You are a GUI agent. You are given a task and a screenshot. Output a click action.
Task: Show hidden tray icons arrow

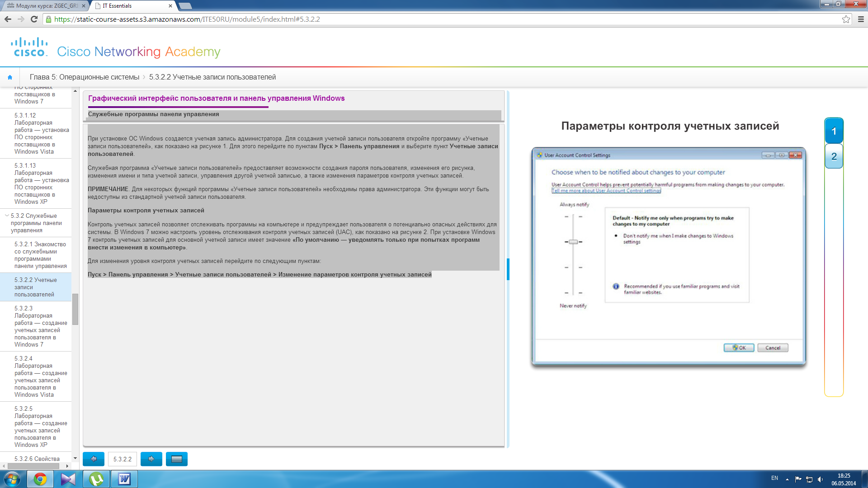(787, 479)
